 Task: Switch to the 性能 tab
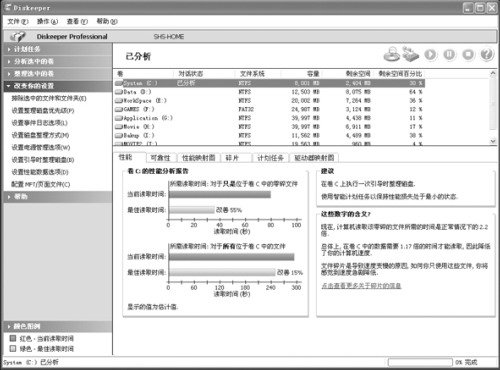click(129, 157)
